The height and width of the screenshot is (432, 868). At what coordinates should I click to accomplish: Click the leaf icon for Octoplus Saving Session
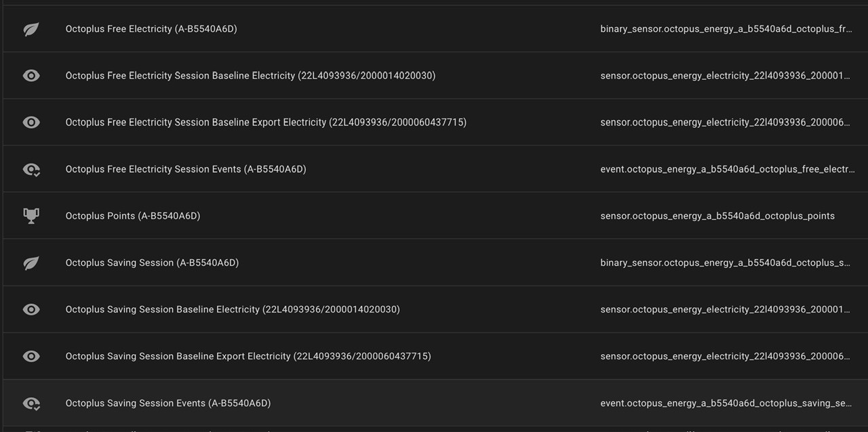(x=31, y=263)
